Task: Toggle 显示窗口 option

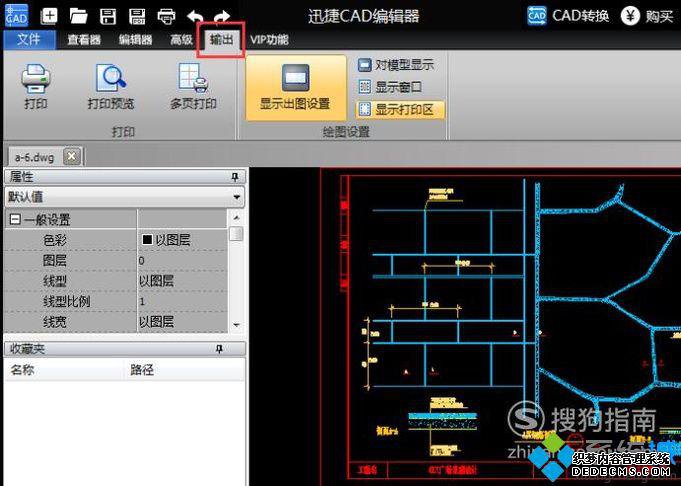Action: tap(390, 87)
